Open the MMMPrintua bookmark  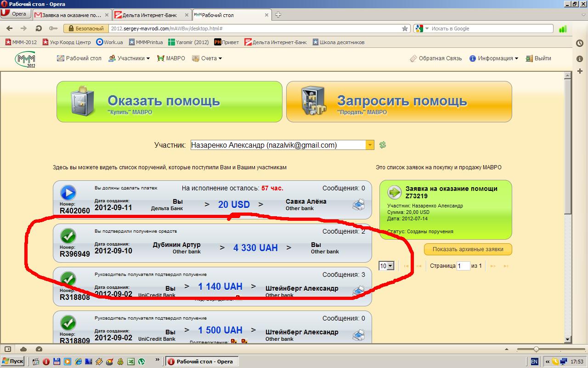tap(146, 42)
